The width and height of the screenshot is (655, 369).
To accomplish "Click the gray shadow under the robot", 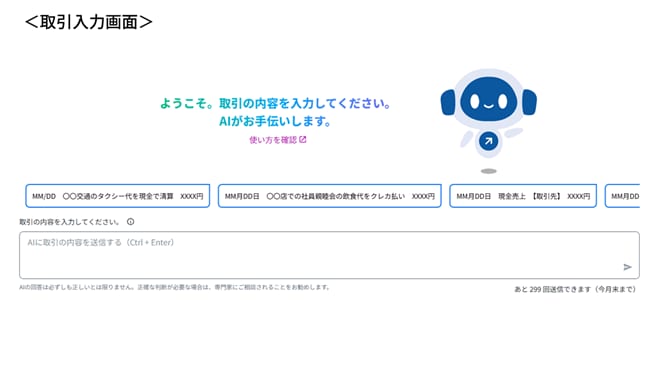I will click(489, 171).
